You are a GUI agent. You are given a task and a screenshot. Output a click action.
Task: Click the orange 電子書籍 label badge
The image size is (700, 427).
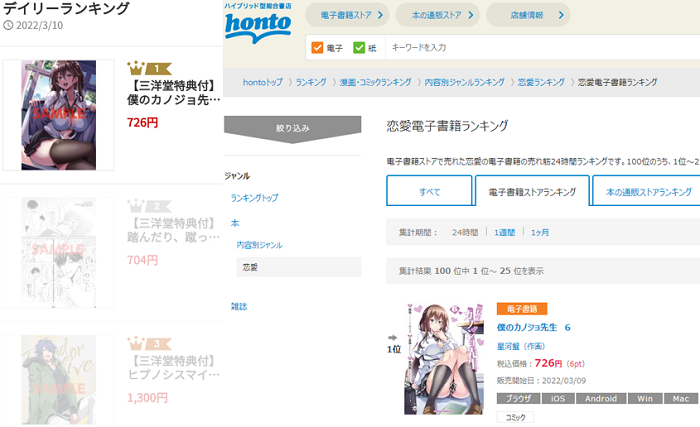(x=522, y=309)
